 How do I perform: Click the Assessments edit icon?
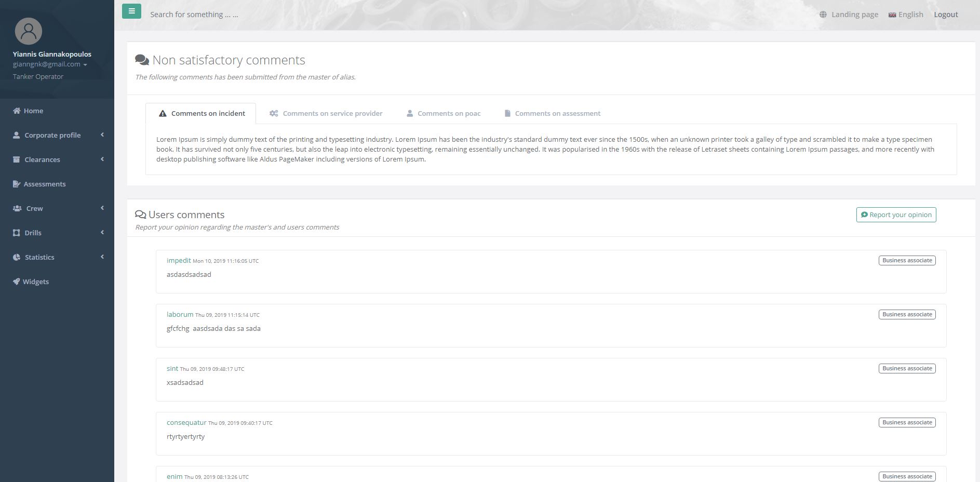tap(17, 184)
